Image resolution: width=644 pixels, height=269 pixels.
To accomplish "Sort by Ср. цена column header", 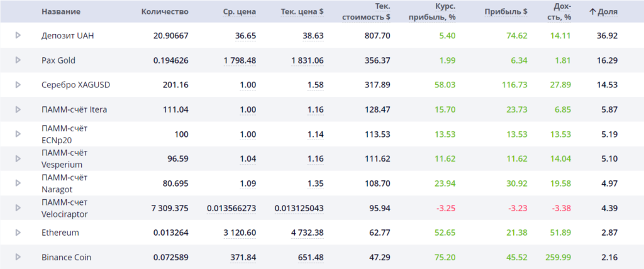I will coord(237,11).
